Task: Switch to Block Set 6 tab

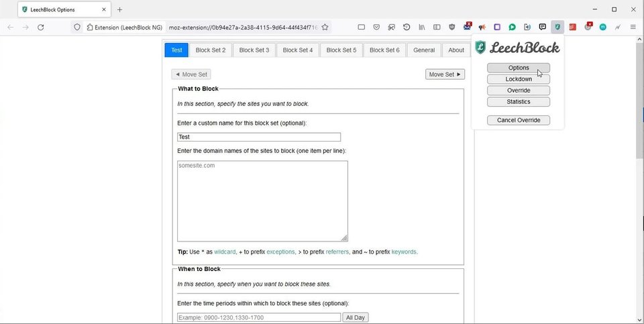Action: (x=384, y=50)
